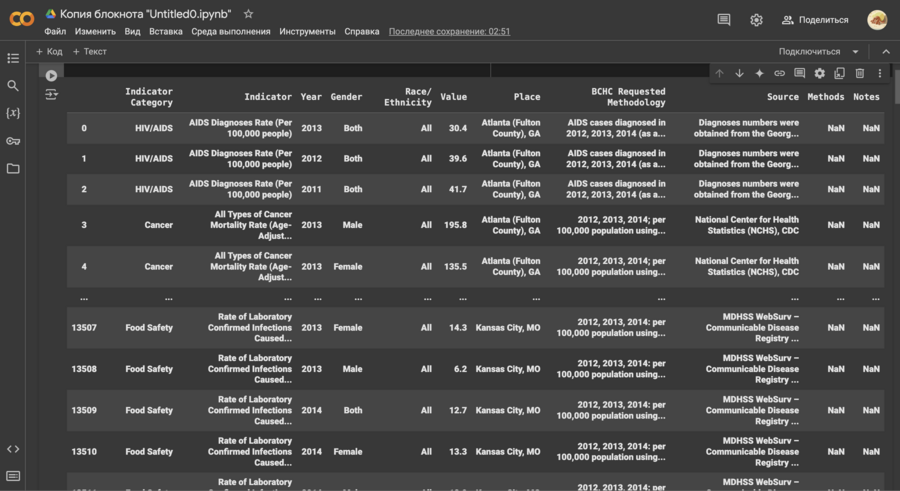Click value 12.7 in row 13509
Screen dimensions: 900x491
[x=457, y=410]
